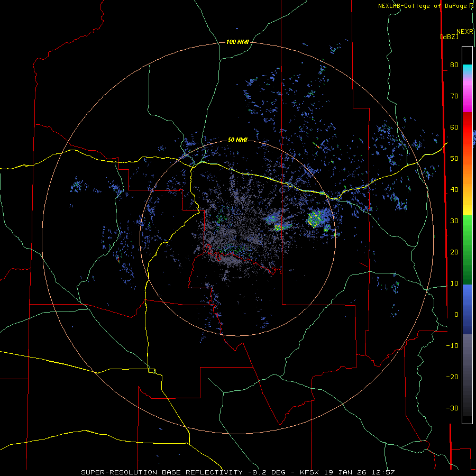
Task: Click the 30 value on the dBZ scale
Action: coord(454,221)
